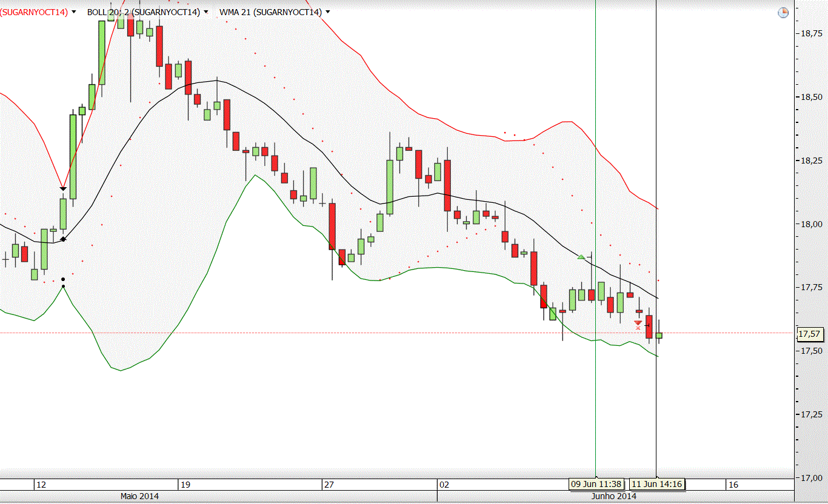
Task: Select the 11 Jun 14:16 cursor label
Action: (x=656, y=484)
